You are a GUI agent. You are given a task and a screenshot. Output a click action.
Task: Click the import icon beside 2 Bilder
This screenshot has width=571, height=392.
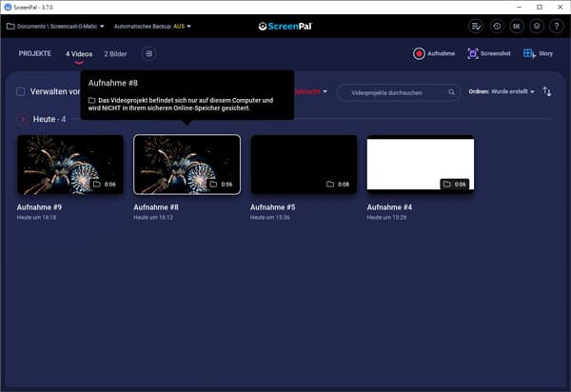pos(148,54)
